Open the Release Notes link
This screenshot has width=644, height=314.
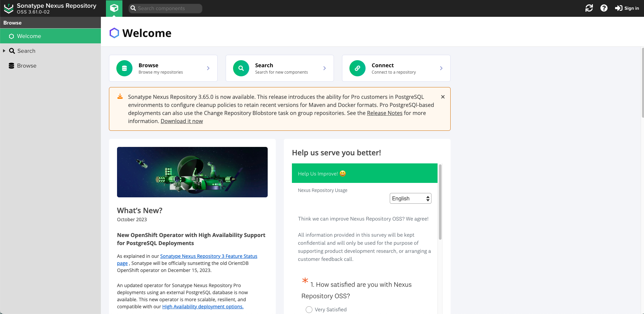pos(384,113)
